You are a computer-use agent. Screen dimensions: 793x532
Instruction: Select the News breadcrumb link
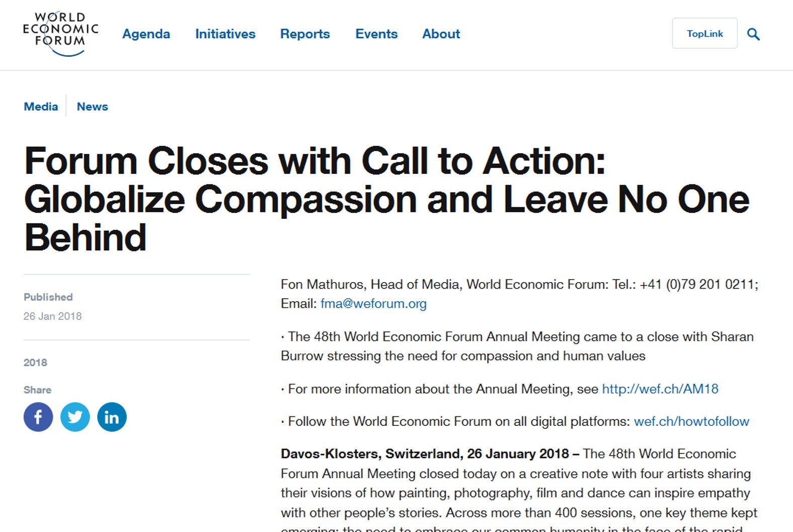click(x=92, y=107)
